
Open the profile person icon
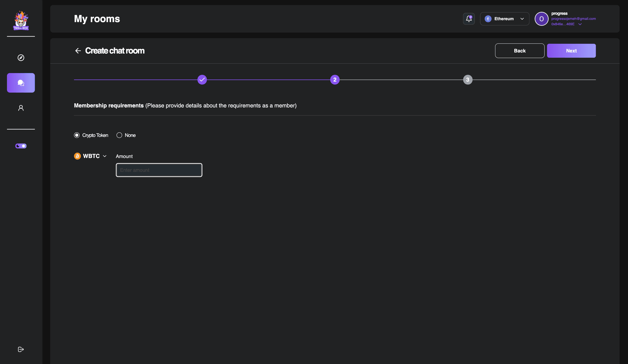21,108
